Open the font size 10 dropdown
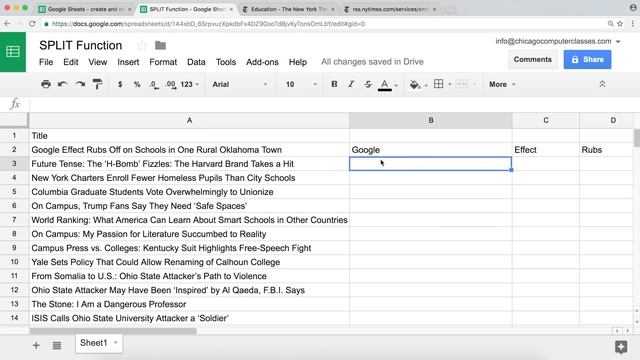640x360 pixels. pyautogui.click(x=301, y=84)
